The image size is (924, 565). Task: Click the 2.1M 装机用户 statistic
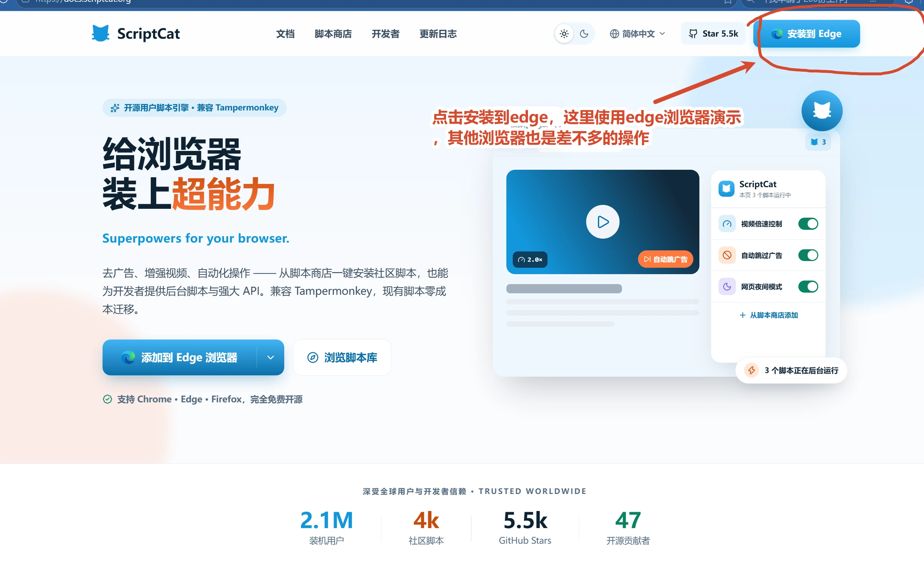pos(326,527)
